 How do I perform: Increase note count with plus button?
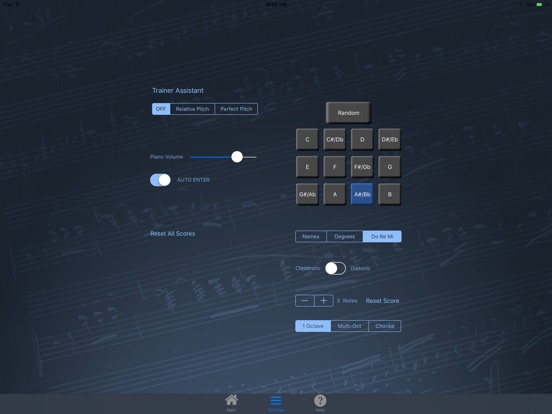coord(324,301)
